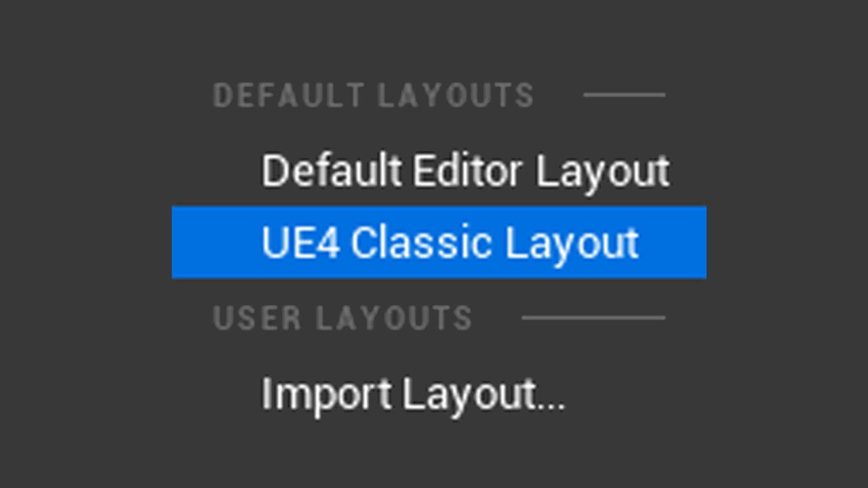The image size is (868, 488).
Task: Activate the blue-highlighted UE4 Classic Layout row
Action: click(x=439, y=243)
